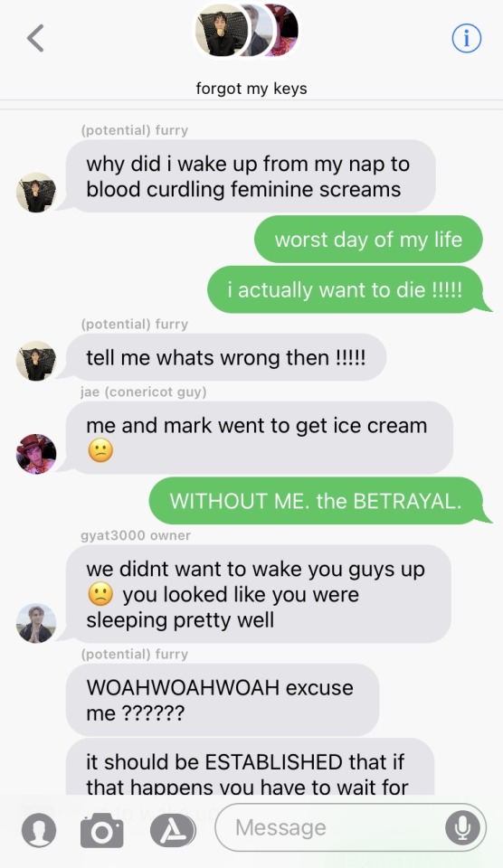Select the 'i actually want to die' bubble

[x=345, y=289]
